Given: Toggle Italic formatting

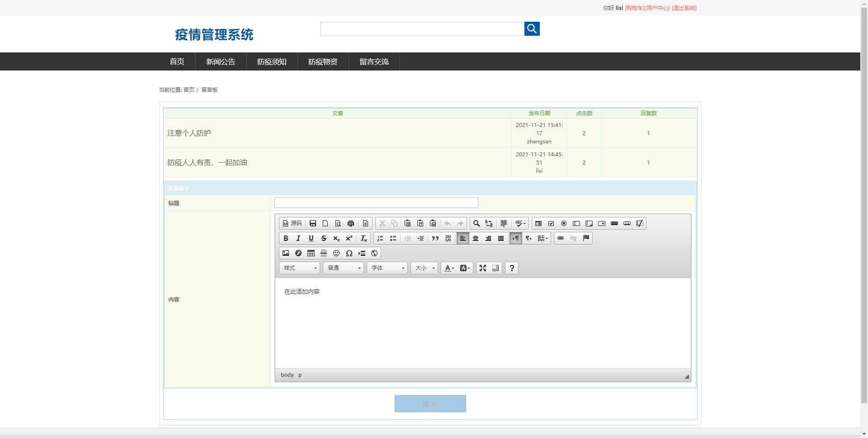Looking at the screenshot, I should [x=298, y=238].
